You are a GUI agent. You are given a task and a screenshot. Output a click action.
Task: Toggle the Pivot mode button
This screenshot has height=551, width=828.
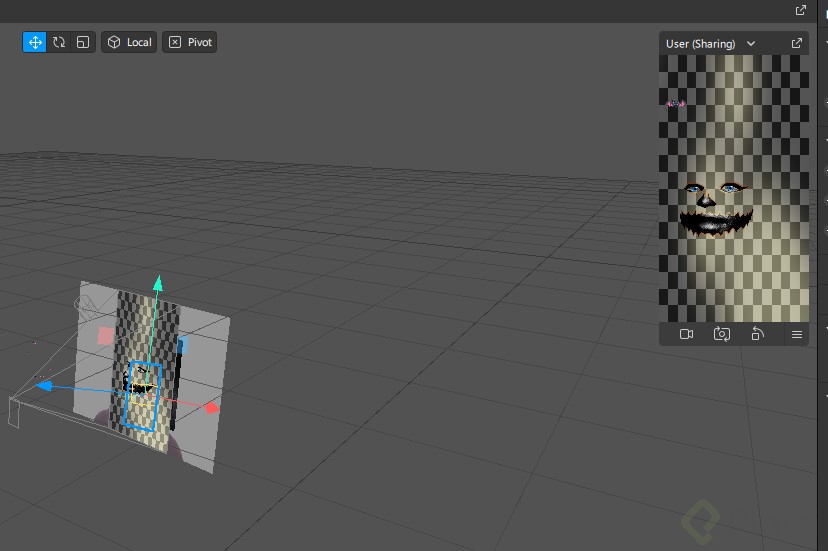[x=190, y=42]
